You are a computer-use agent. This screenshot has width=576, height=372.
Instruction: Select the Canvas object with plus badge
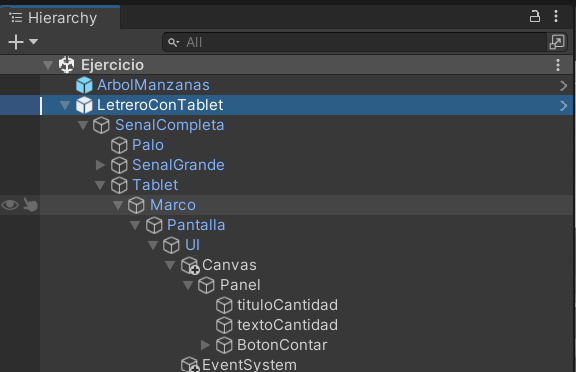(229, 265)
